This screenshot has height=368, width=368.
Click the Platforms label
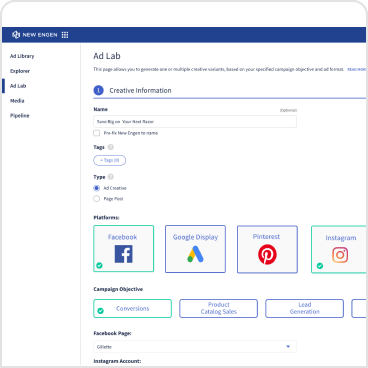(106, 218)
